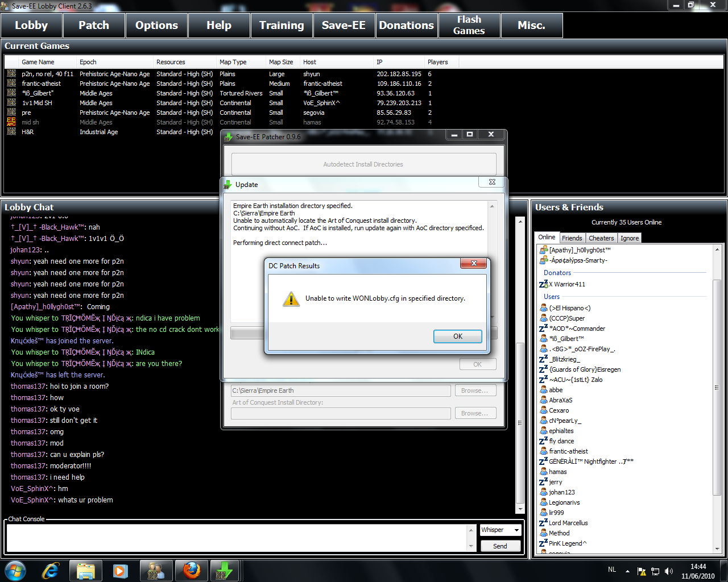Image resolution: width=728 pixels, height=582 pixels.
Task: Open Internet Explorer from the taskbar
Action: click(51, 570)
